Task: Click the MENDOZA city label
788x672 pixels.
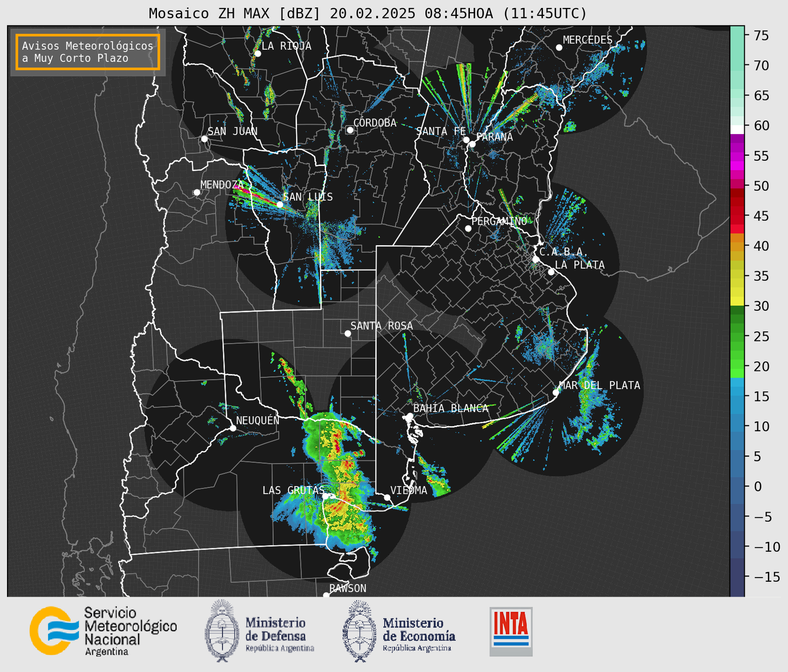Action: 222,185
